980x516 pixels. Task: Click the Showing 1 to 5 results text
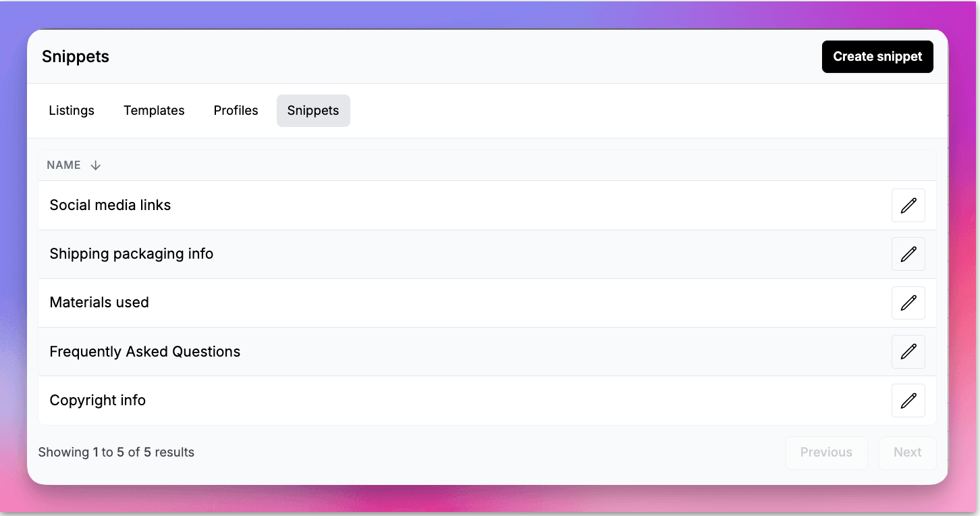[116, 453]
